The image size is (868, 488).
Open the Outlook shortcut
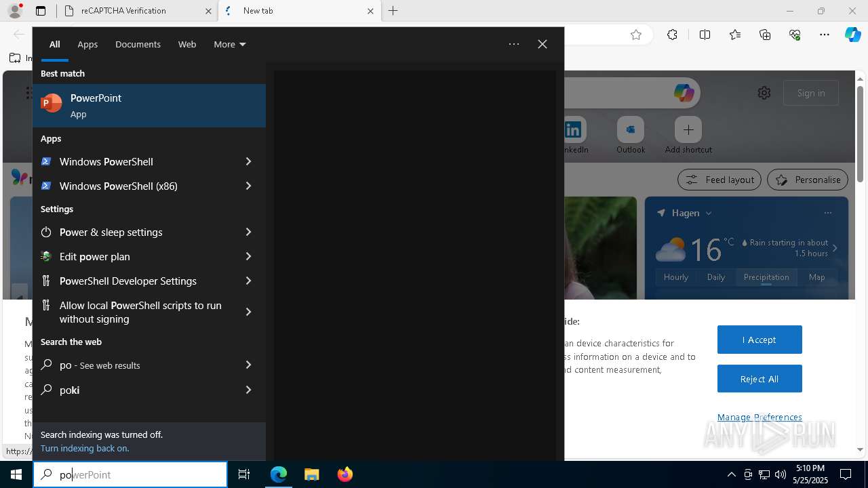[631, 135]
